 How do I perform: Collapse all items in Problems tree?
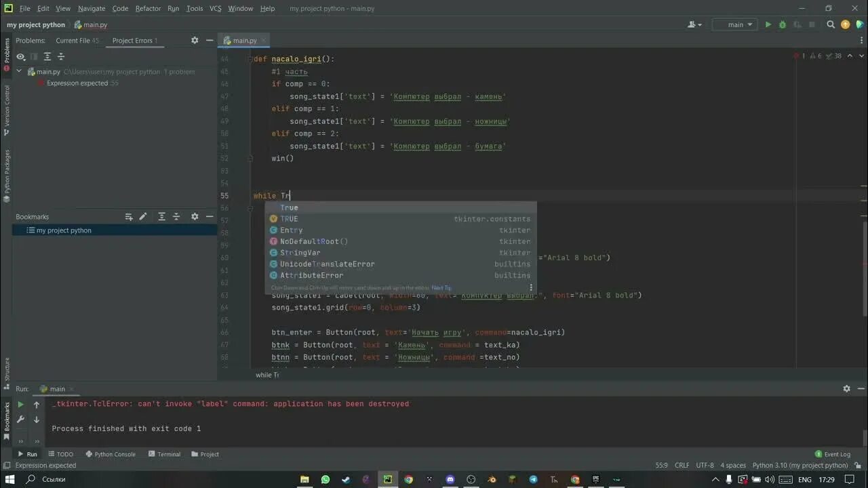(60, 57)
